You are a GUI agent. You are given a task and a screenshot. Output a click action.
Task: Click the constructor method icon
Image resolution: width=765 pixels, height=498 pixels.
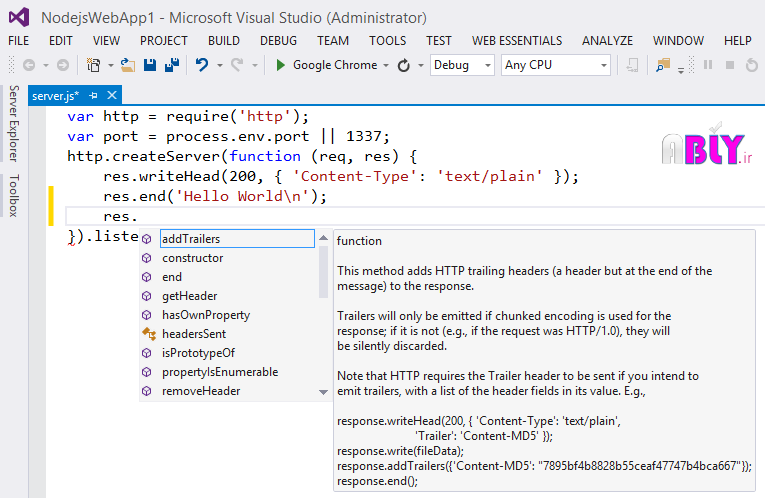(x=147, y=258)
